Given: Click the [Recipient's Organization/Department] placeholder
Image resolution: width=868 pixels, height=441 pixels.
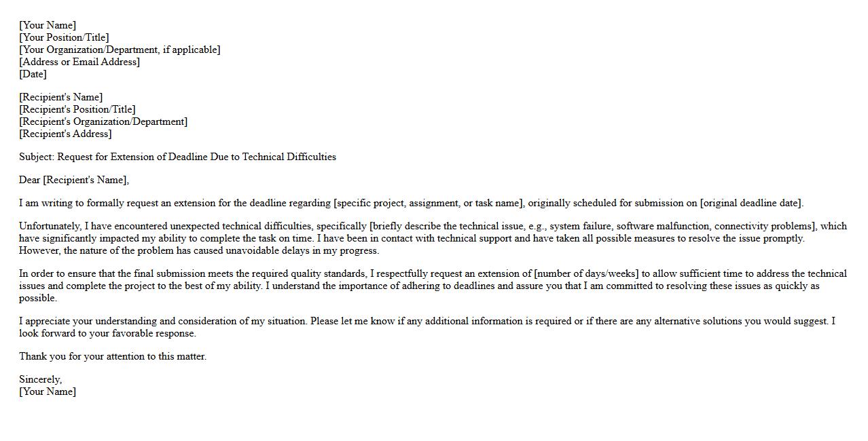Looking at the screenshot, I should tap(103, 121).
